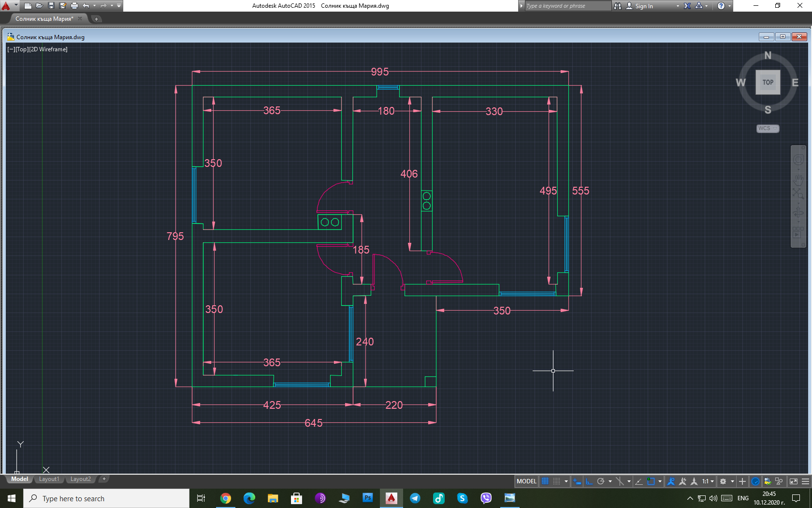Open the AutoCAD application menu dropdown
This screenshot has height=508, width=812.
(x=9, y=6)
